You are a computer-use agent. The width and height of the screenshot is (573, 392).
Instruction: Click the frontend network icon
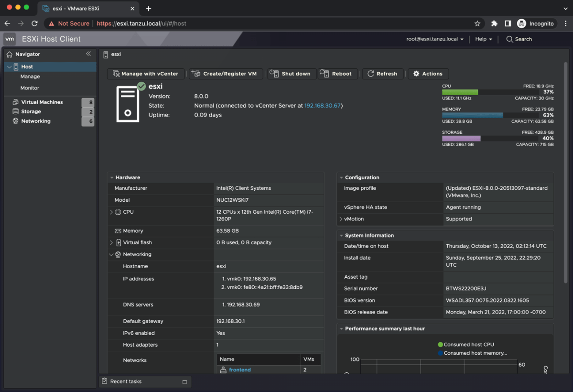(x=223, y=370)
